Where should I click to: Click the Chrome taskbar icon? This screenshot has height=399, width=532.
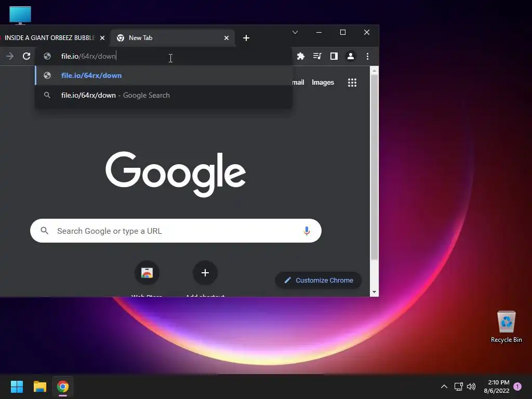coord(63,387)
